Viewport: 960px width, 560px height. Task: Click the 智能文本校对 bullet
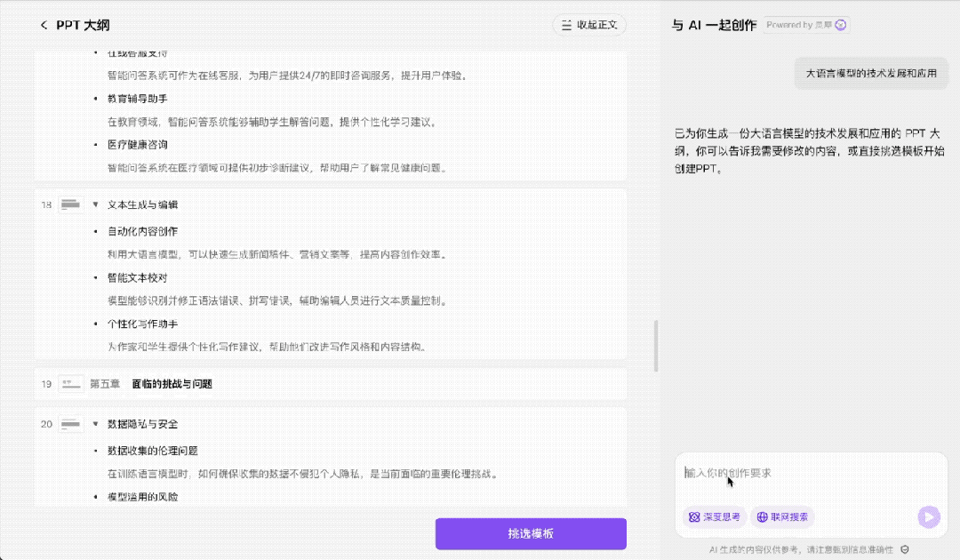point(137,278)
